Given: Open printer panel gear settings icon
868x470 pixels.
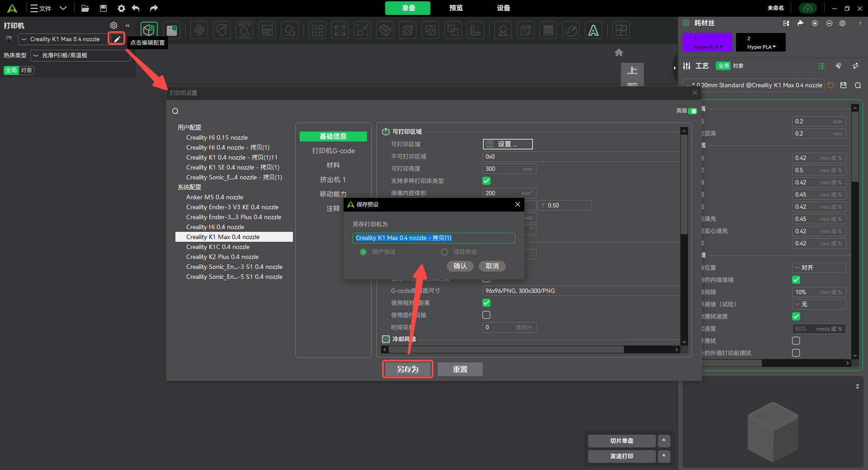Looking at the screenshot, I should point(114,25).
